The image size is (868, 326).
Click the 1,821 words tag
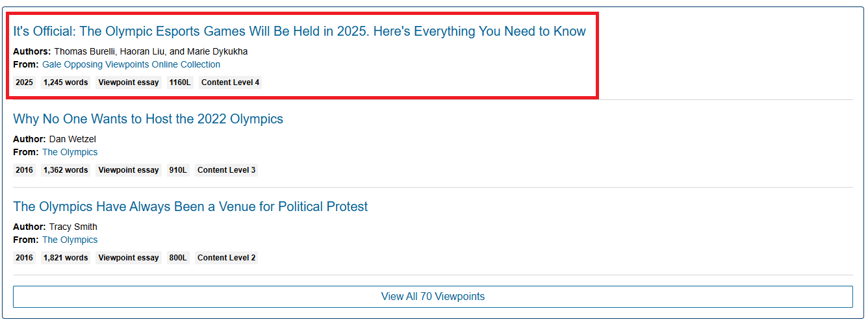(66, 258)
